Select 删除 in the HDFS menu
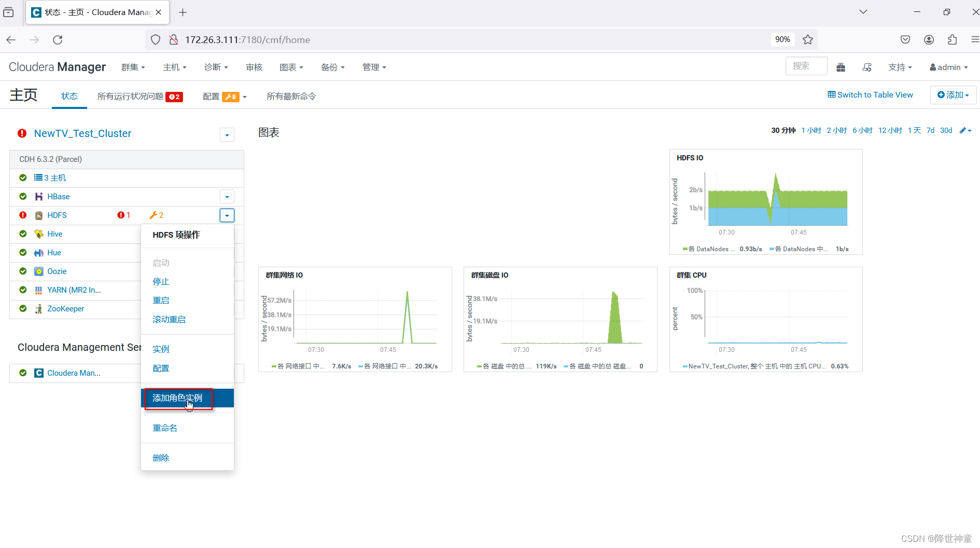This screenshot has width=980, height=548. coord(161,458)
